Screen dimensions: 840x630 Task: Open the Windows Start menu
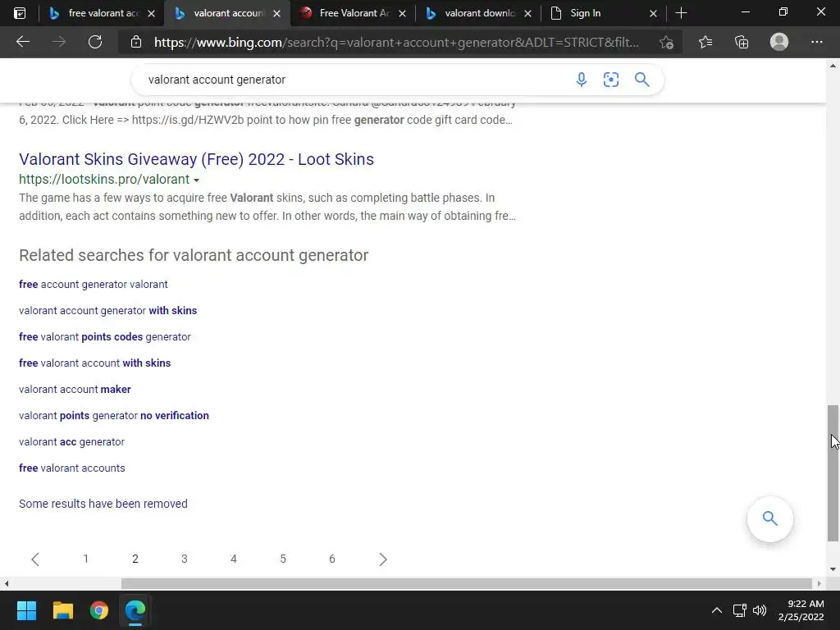(x=26, y=610)
